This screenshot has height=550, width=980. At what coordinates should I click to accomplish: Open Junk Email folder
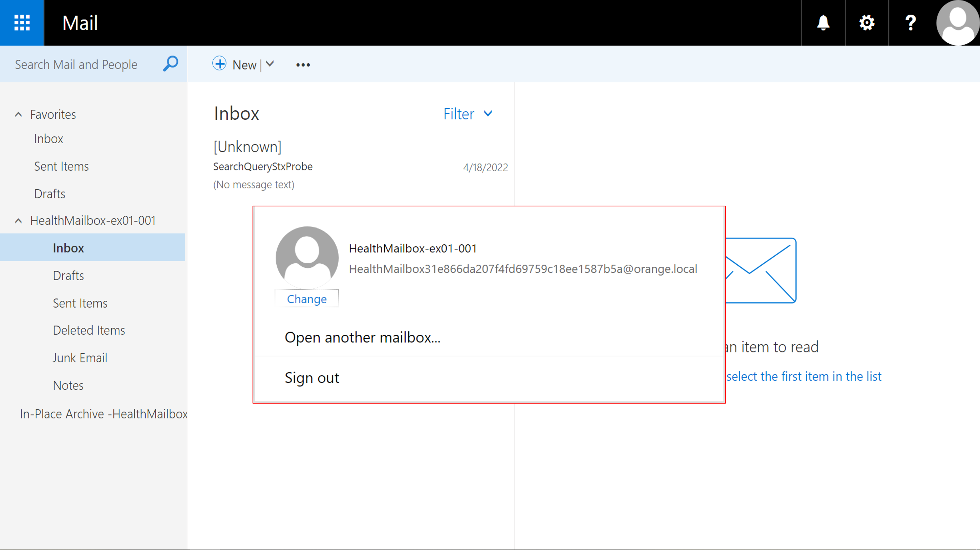80,358
